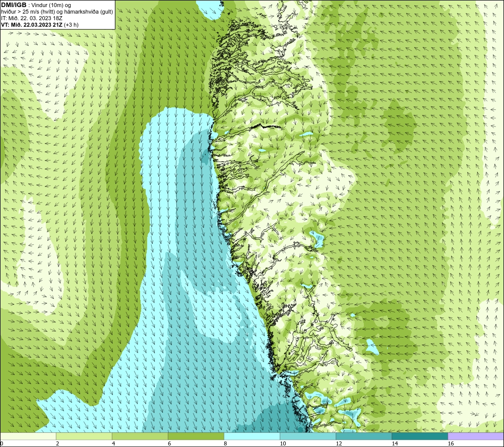Click the legend label '16'
Screen dimensions: 504x447
pos(451,443)
